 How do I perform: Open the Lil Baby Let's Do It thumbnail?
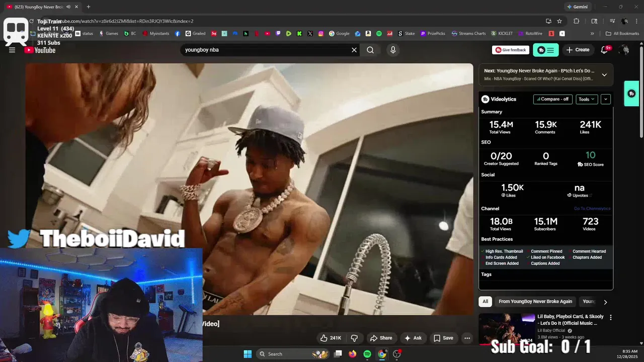(x=507, y=328)
